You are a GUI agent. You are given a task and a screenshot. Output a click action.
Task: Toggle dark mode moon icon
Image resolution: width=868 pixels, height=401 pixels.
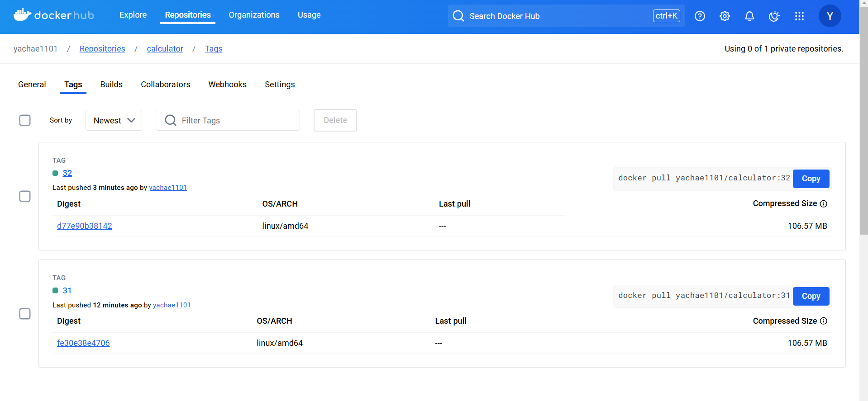(774, 16)
